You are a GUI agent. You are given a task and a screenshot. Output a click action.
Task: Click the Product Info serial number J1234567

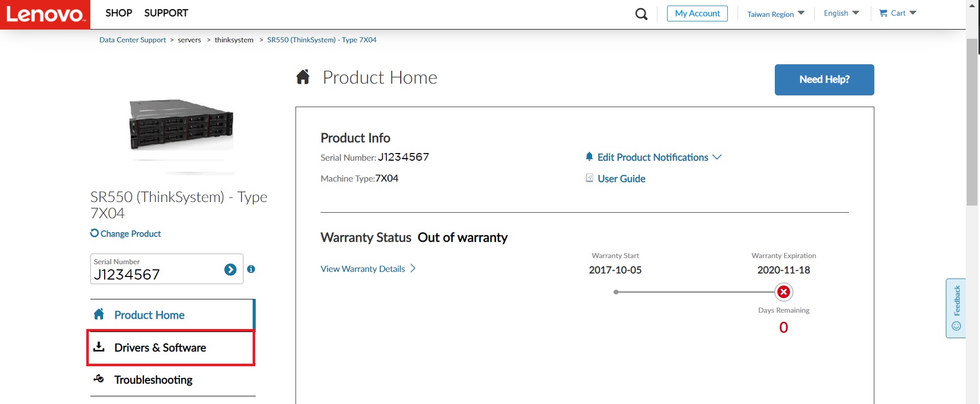tap(403, 157)
